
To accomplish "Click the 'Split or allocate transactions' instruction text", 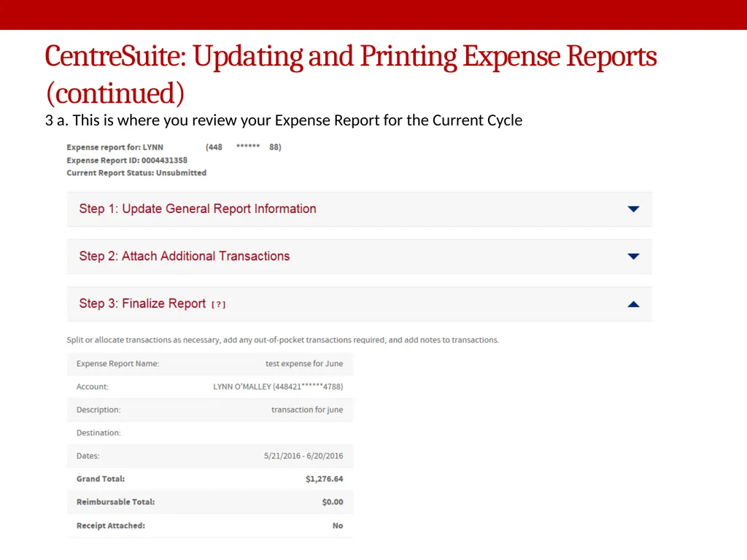I will pyautogui.click(x=283, y=340).
